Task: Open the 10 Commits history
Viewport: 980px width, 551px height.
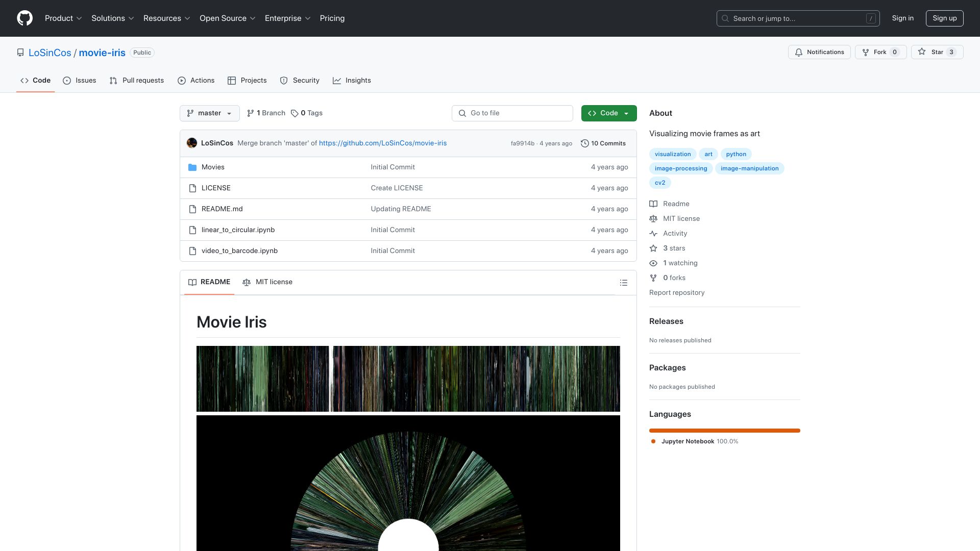Action: point(603,143)
